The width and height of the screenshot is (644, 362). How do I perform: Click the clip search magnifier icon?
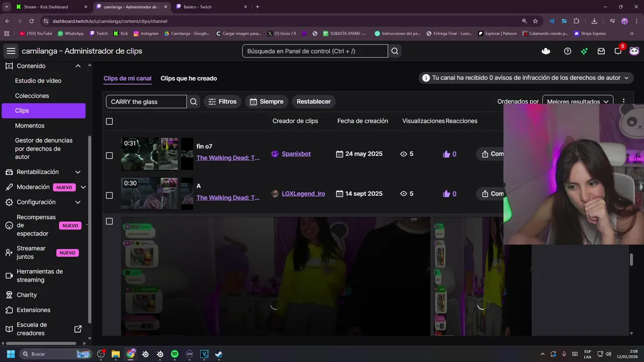point(194,102)
